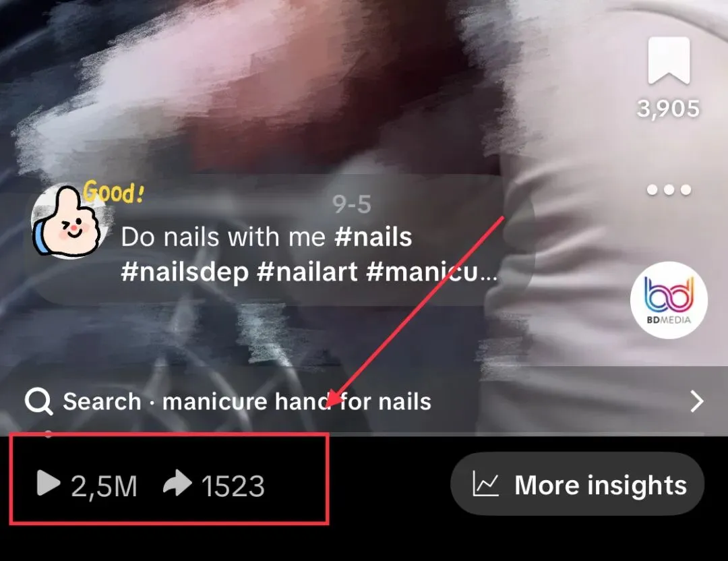728x561 pixels.
Task: Open the #nails hashtag
Action: [373, 237]
